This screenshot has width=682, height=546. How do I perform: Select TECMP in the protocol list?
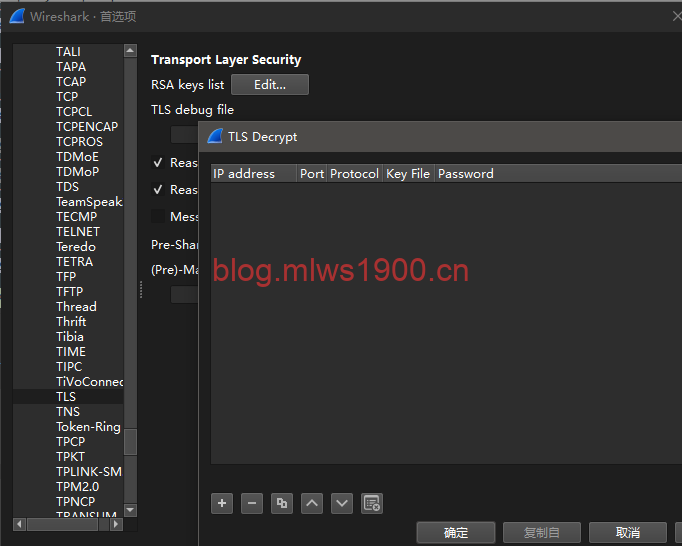(77, 217)
